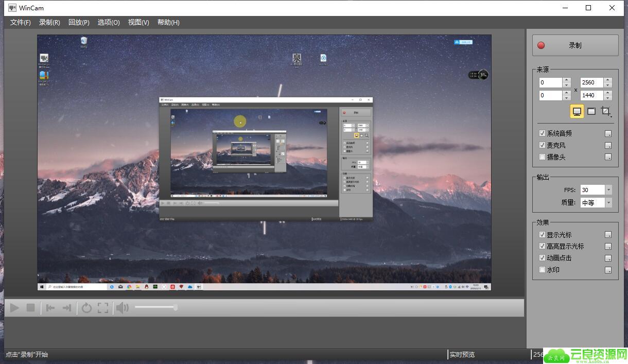Open the 选项(O) menu

point(109,23)
